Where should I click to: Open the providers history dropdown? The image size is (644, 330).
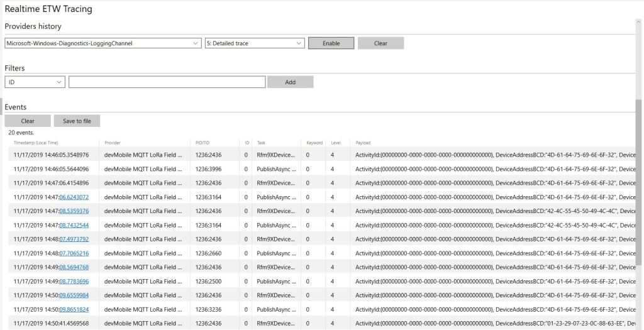pyautogui.click(x=103, y=43)
